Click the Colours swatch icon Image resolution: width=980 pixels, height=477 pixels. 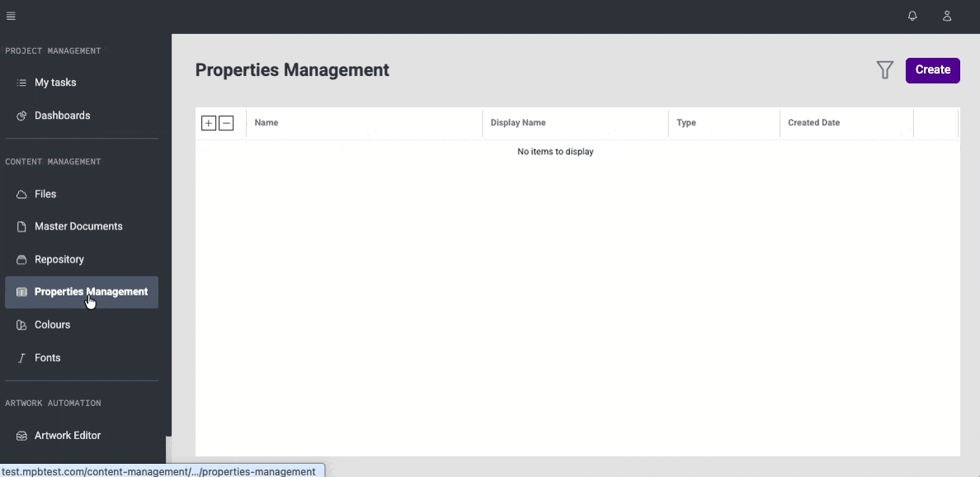pyautogui.click(x=21, y=325)
